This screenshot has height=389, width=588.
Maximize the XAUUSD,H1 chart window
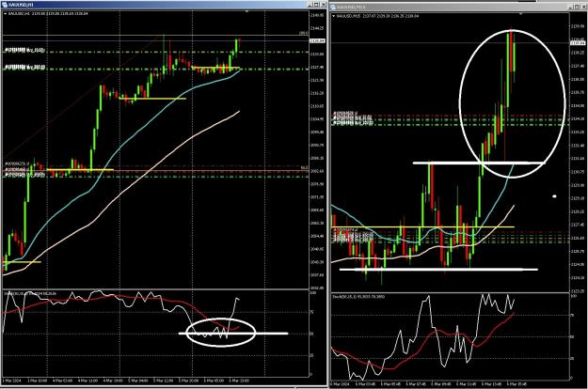tap(317, 5)
